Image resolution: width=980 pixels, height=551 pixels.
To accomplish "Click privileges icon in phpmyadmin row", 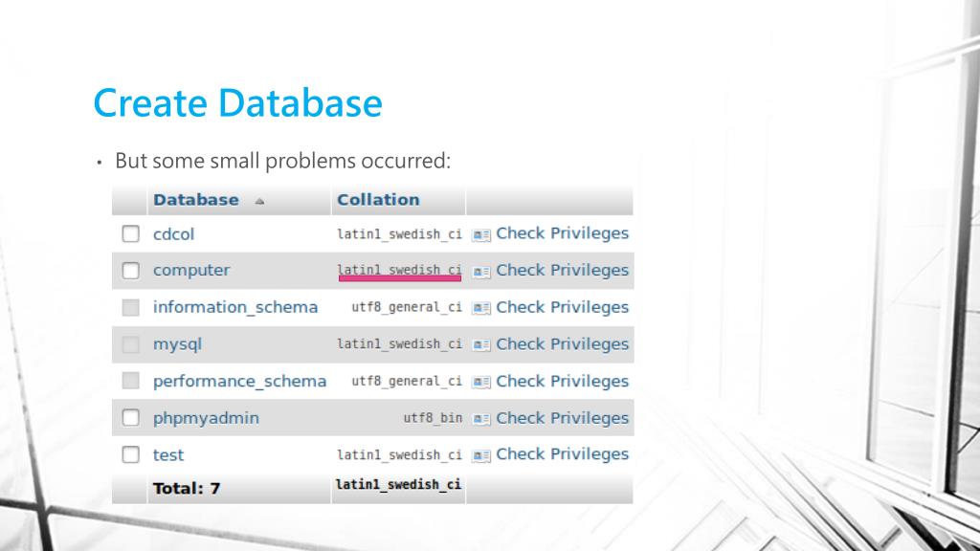I will [481, 419].
